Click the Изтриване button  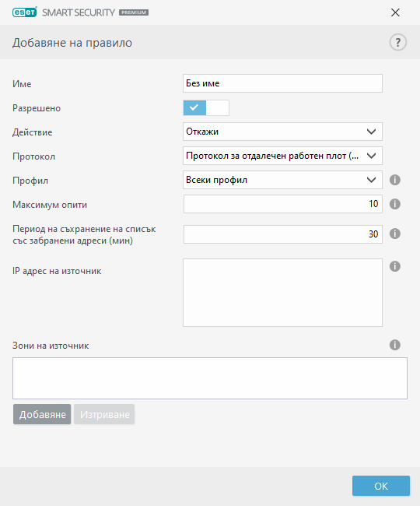[x=104, y=414]
